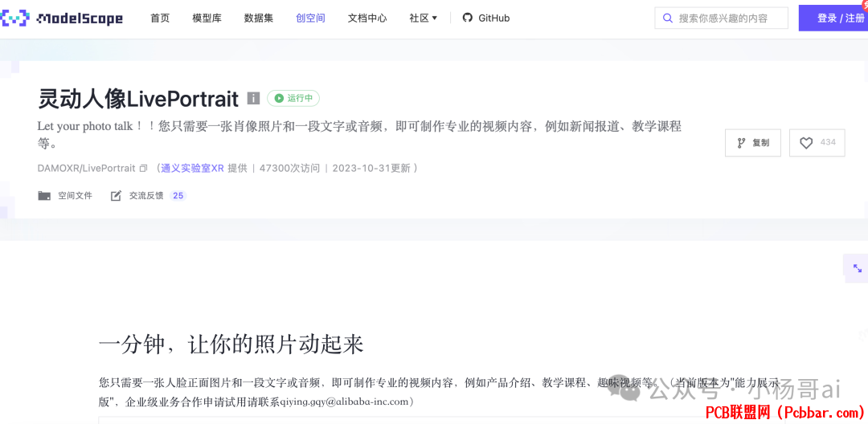Screen dimensions: 868x424
Task: Click the info icon beside LivePortrait title
Action: tap(253, 99)
